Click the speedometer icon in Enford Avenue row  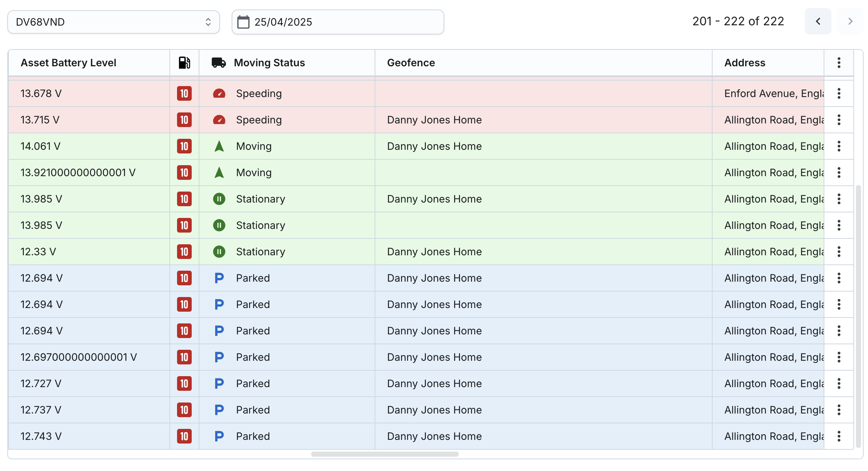click(x=219, y=93)
